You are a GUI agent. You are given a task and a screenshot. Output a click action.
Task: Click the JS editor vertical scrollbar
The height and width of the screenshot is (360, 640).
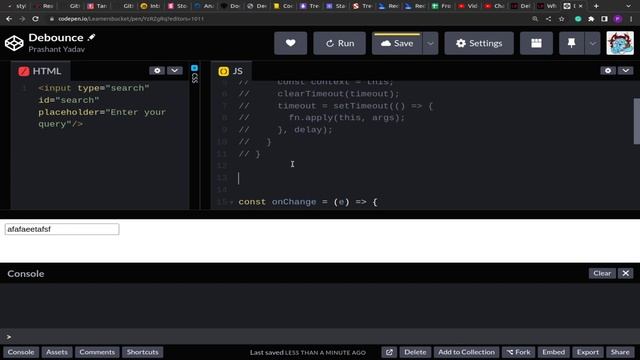[x=636, y=121]
